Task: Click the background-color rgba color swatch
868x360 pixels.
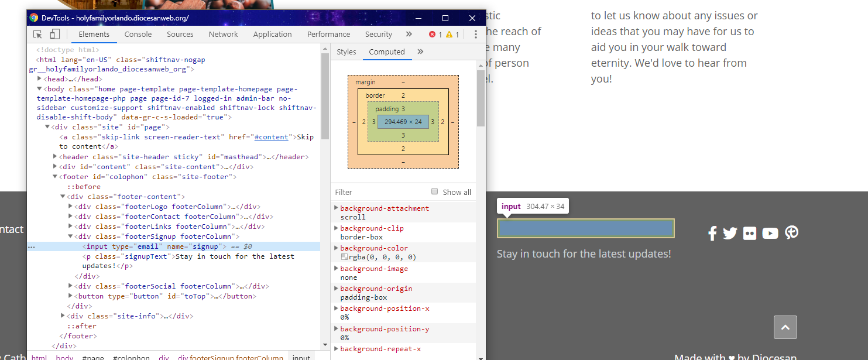Action: tap(344, 257)
